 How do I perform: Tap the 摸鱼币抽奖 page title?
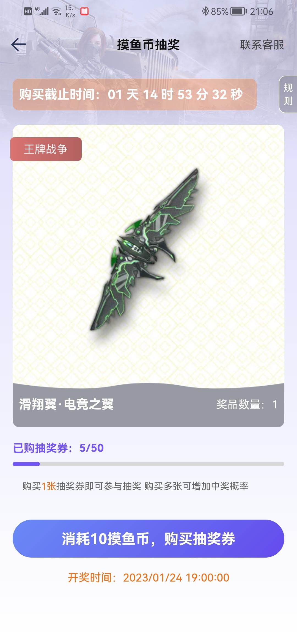click(x=148, y=45)
